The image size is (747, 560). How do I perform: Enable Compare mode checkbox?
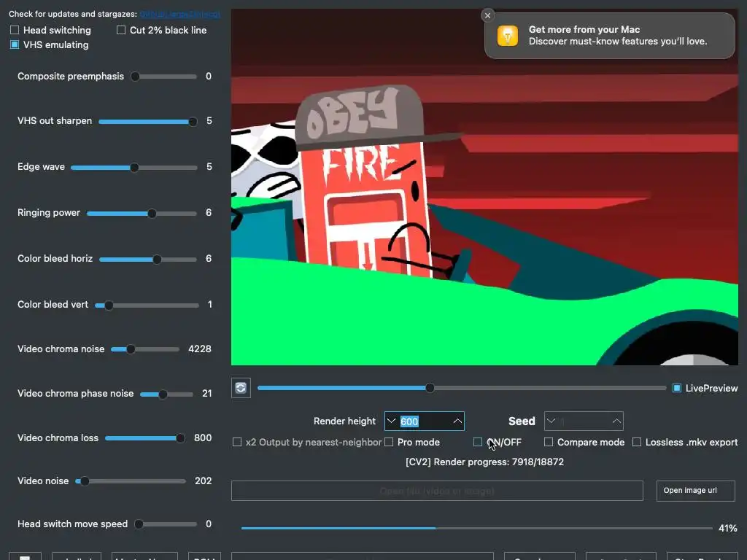click(x=549, y=443)
